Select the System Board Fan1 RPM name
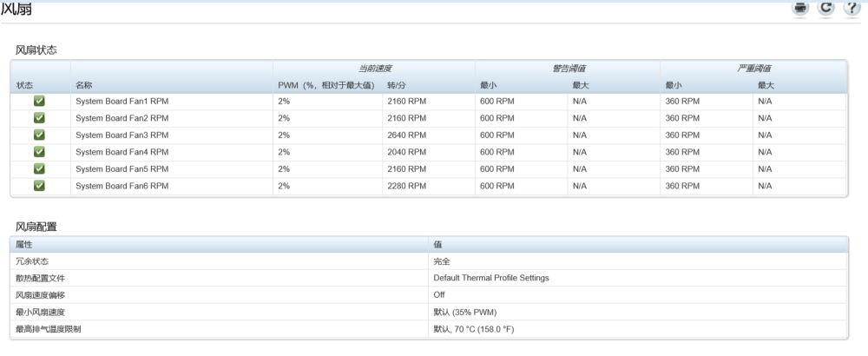This screenshot has height=356, width=868. coord(122,102)
